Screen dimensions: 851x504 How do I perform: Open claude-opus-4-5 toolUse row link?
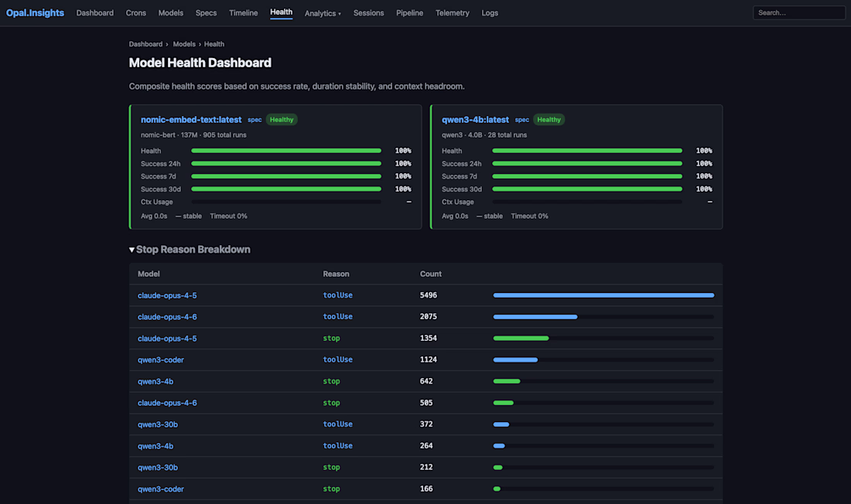167,295
